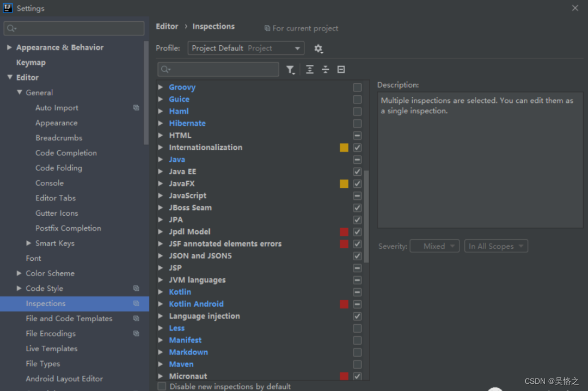This screenshot has height=391, width=588.
Task: Enable the Groovy inspections checkbox
Action: coord(357,88)
